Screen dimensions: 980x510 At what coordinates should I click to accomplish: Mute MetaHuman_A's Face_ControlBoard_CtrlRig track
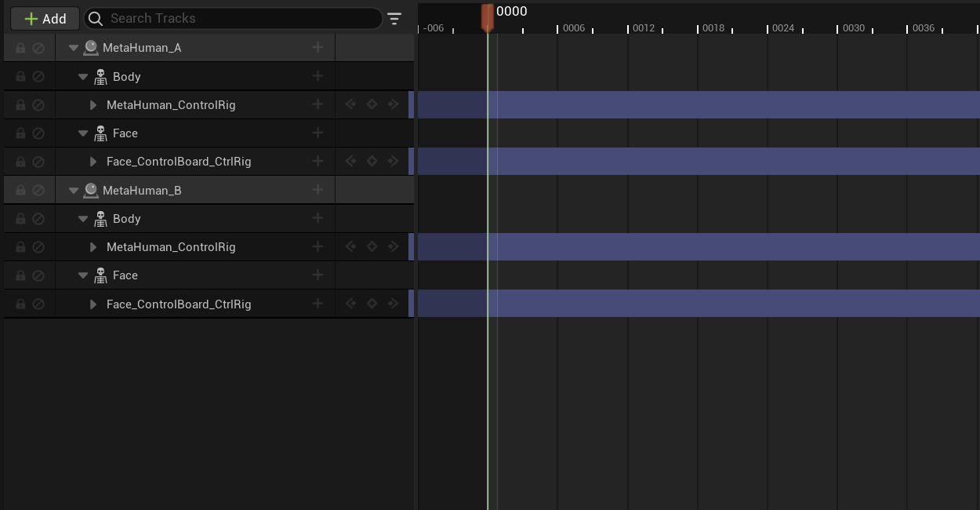click(x=38, y=161)
